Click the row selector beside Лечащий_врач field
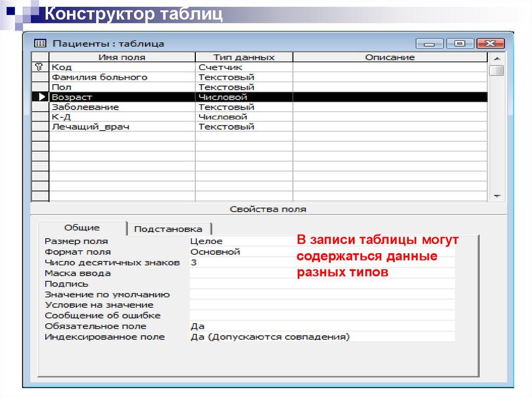Viewport: 532px width, 398px height. (x=41, y=126)
